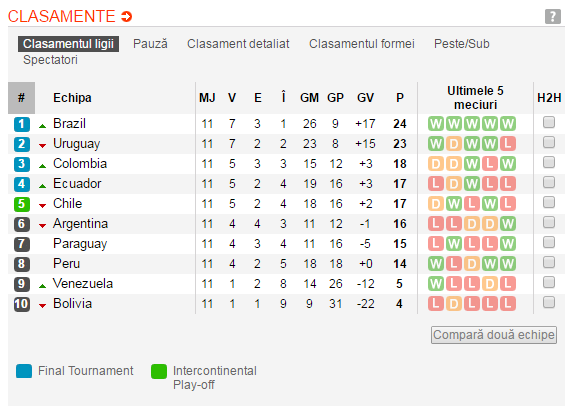Open the Peste/Sub tab

[x=462, y=44]
